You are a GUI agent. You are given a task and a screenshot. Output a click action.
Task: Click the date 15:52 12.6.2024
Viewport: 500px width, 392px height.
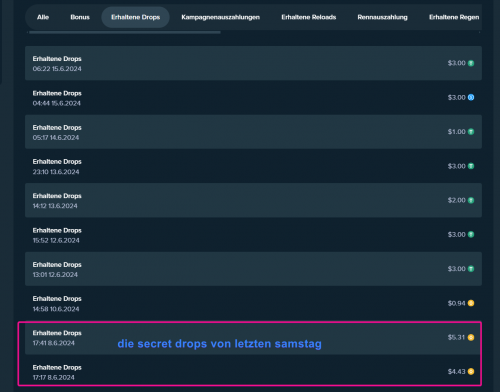pos(56,240)
